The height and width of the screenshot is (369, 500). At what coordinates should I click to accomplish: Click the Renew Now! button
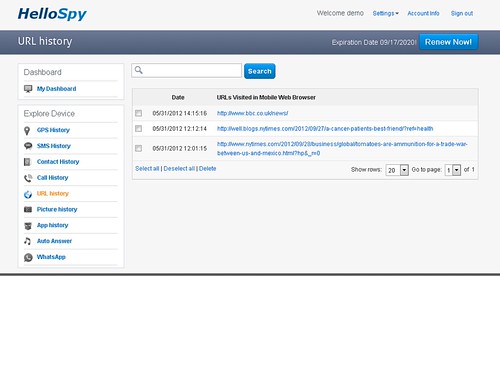click(448, 42)
